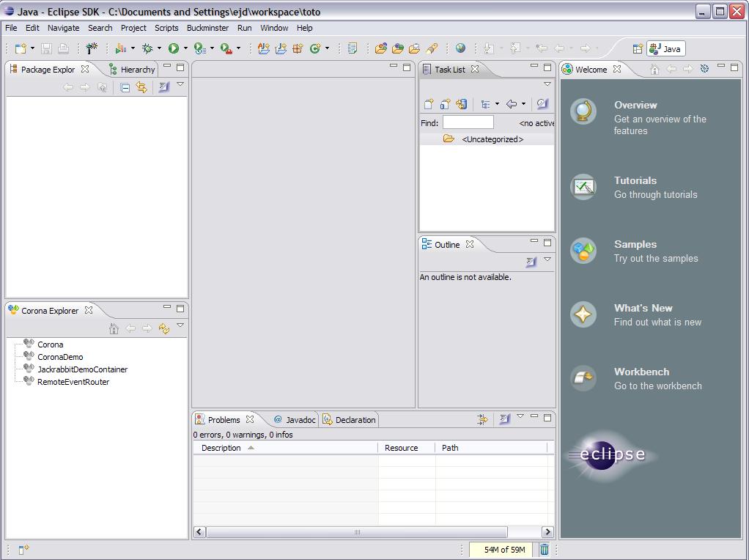Click Collapse All in Package Explorer
This screenshot has width=749, height=560.
click(125, 87)
